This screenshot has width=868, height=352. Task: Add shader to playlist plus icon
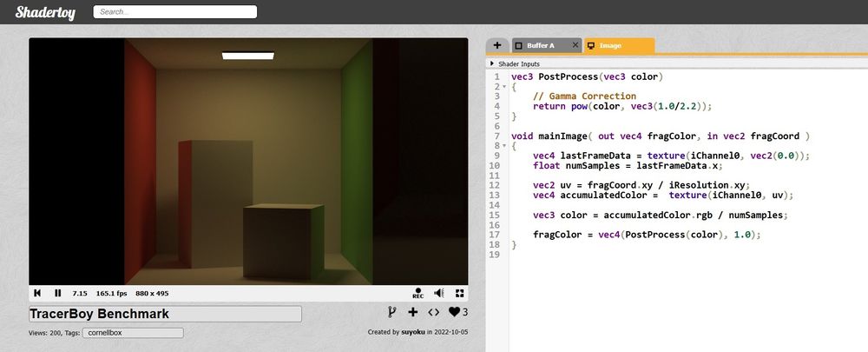pos(413,312)
